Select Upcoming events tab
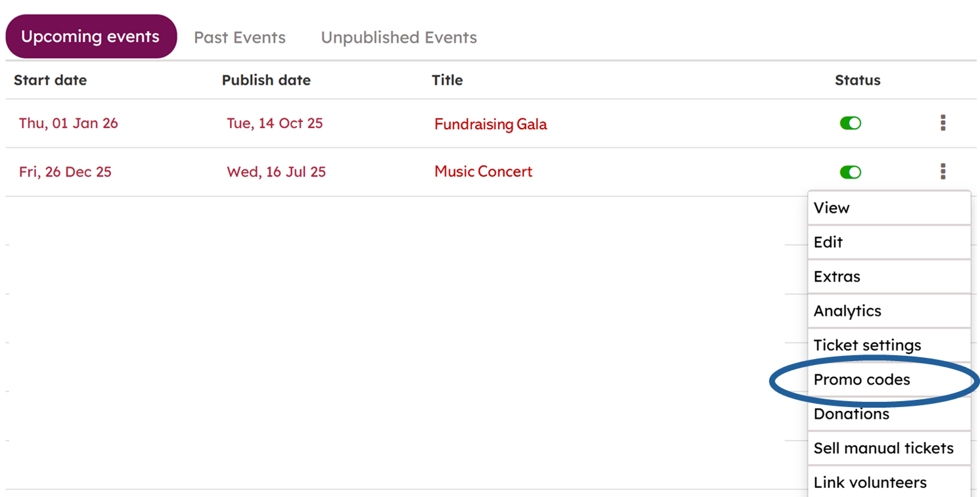Image resolution: width=980 pixels, height=497 pixels. tap(91, 37)
